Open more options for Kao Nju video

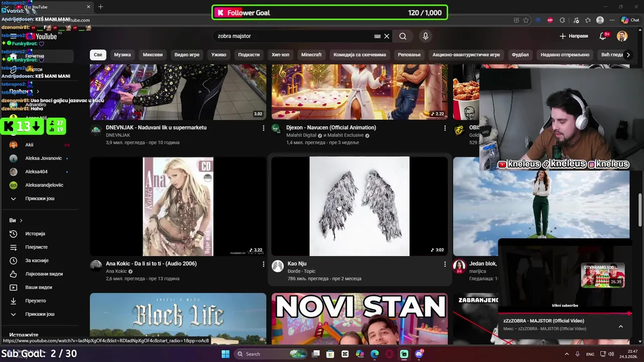[445, 264]
